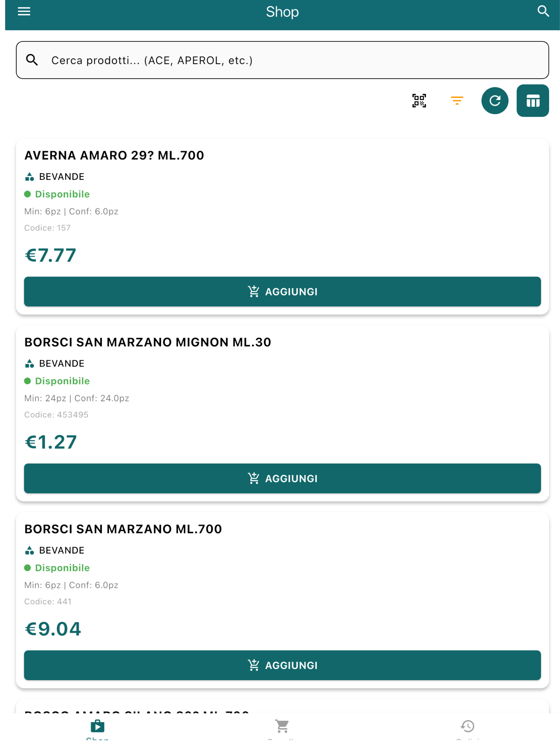Viewport: 560px width, 747px height.
Task: Open Borsci San Marzano Mignon ML.30 details
Action: pos(148,342)
